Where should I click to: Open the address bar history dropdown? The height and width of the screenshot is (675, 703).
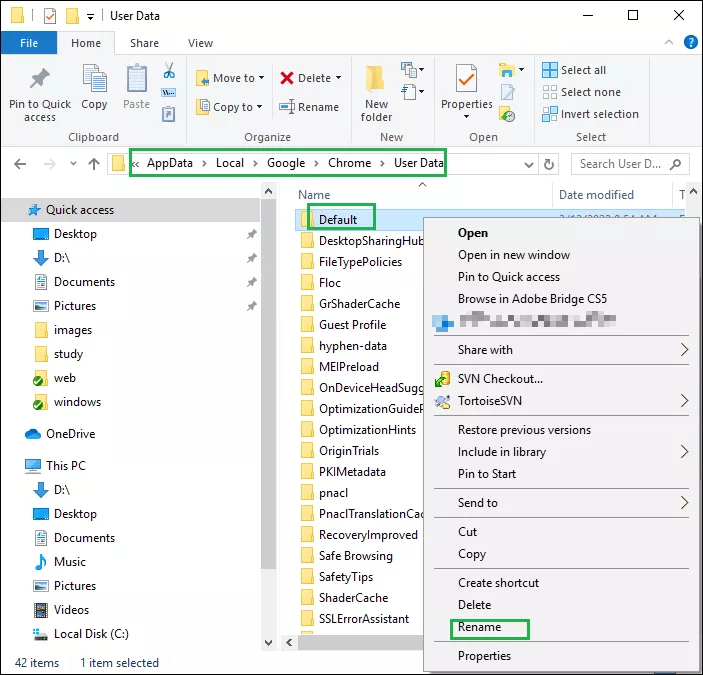point(529,165)
